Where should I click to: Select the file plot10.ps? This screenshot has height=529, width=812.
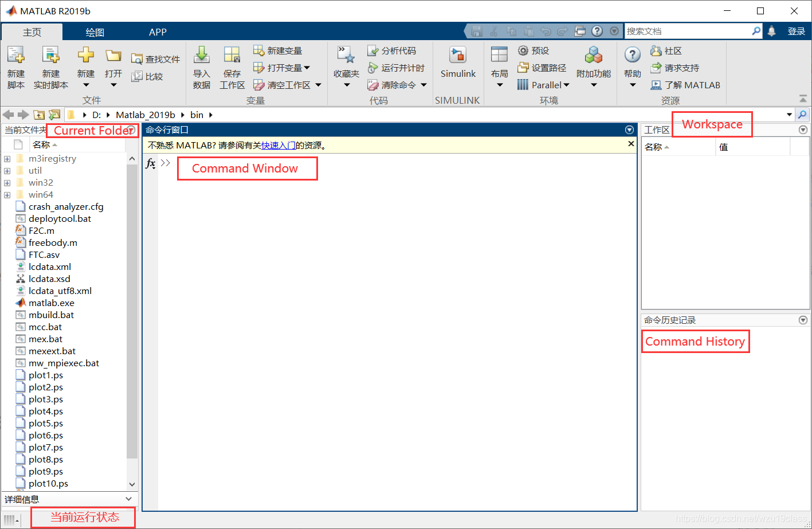(x=48, y=484)
